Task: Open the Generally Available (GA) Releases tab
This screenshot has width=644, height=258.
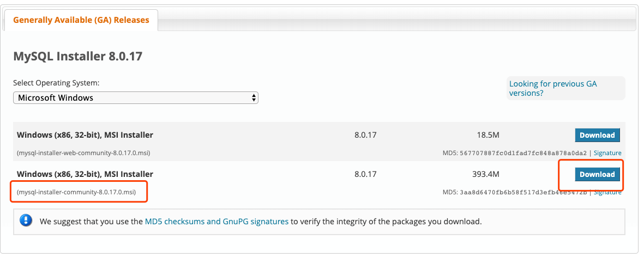Action: click(81, 20)
